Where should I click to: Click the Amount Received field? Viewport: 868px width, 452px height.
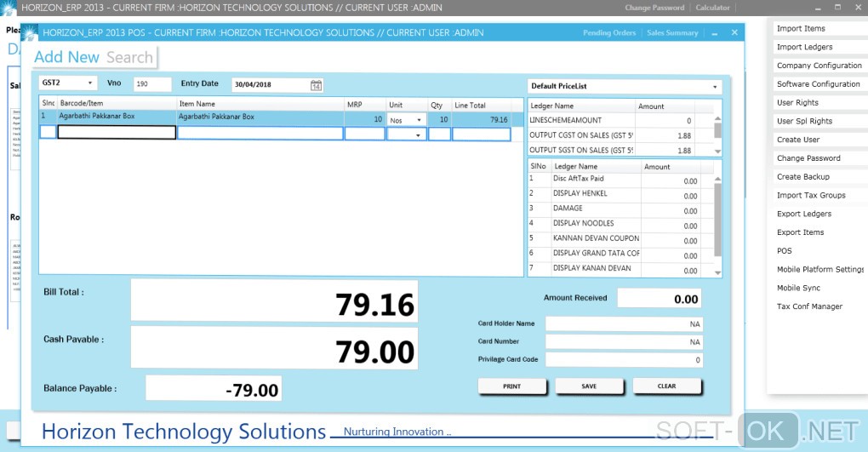[660, 299]
